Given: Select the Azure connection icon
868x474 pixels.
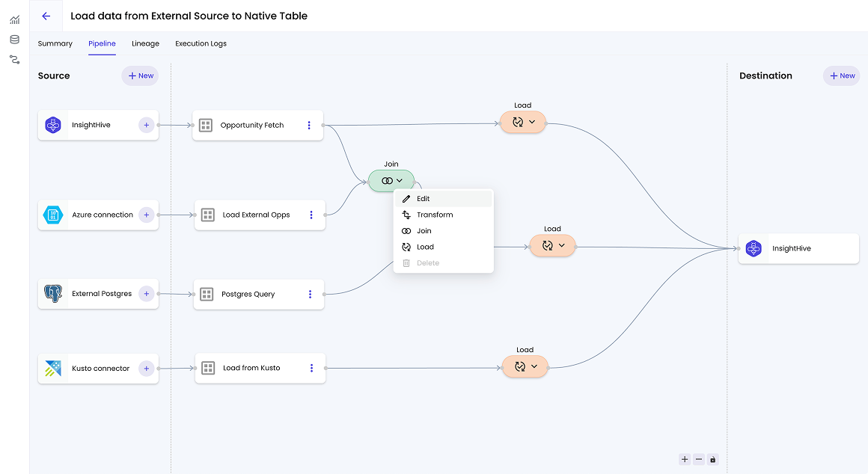Looking at the screenshot, I should pos(53,215).
